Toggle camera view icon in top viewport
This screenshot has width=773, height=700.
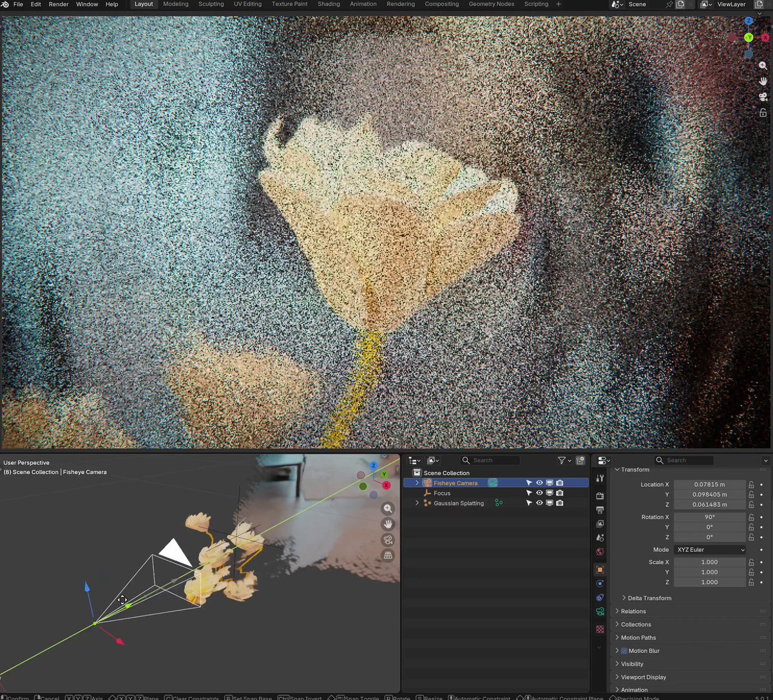point(763,97)
